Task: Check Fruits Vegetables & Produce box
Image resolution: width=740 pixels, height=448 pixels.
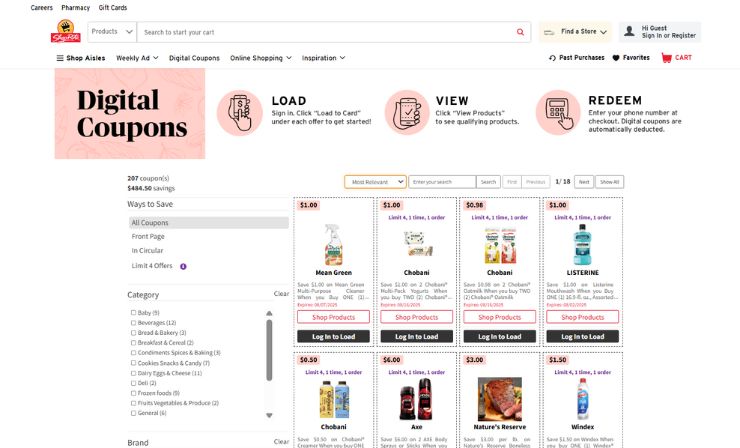Action: (133, 403)
